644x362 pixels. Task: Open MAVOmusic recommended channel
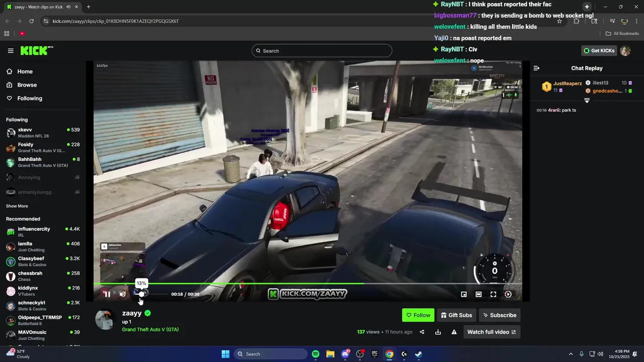[43, 335]
